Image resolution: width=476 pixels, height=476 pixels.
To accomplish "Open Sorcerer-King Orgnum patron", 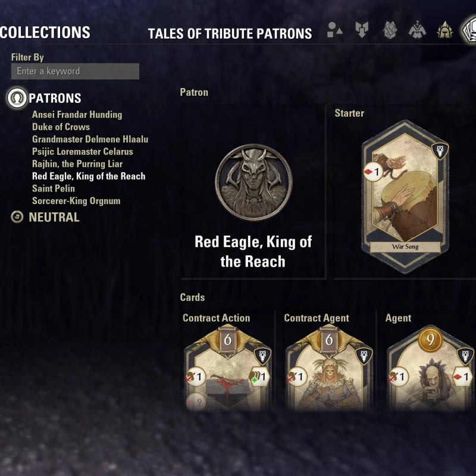I will 76,201.
